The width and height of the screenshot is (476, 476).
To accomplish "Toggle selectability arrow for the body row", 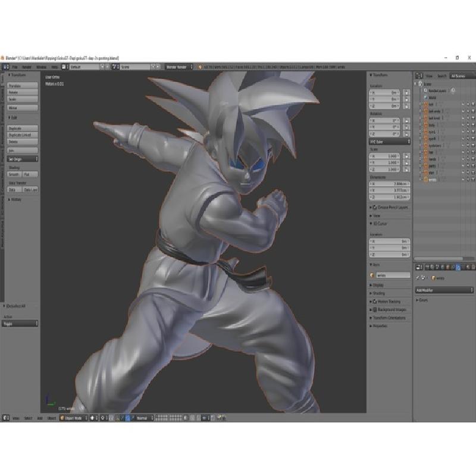I will [468, 125].
